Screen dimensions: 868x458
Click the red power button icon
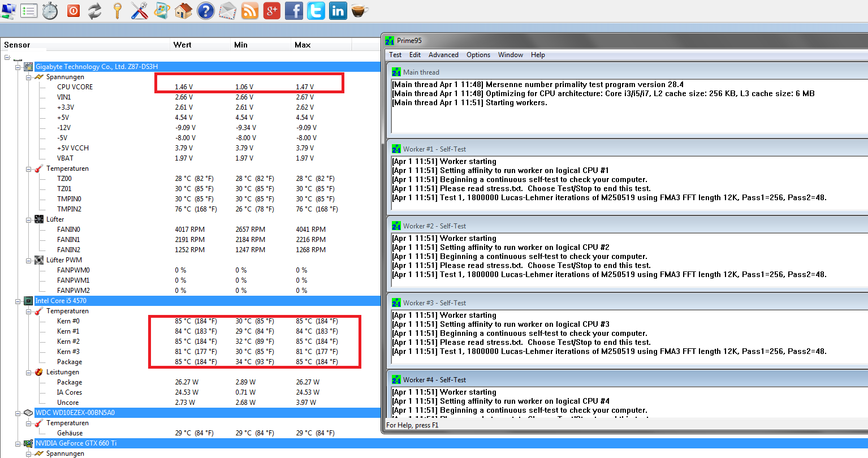[74, 11]
